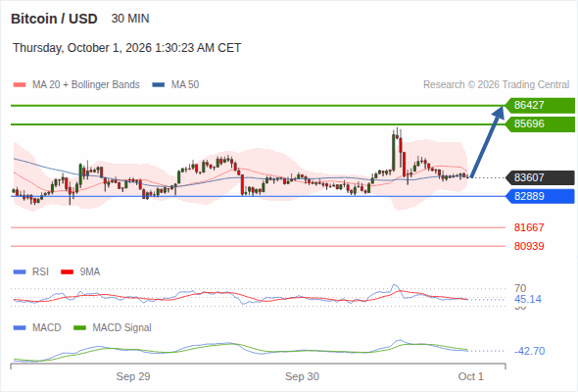This screenshot has width=578, height=392.
Task: Click the 82889 pivot price tag
Action: (x=540, y=196)
